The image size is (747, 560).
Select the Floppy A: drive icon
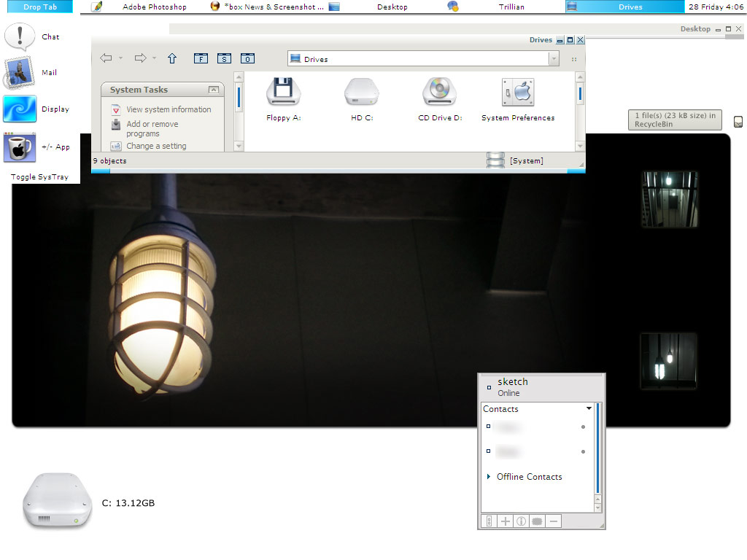(x=284, y=91)
